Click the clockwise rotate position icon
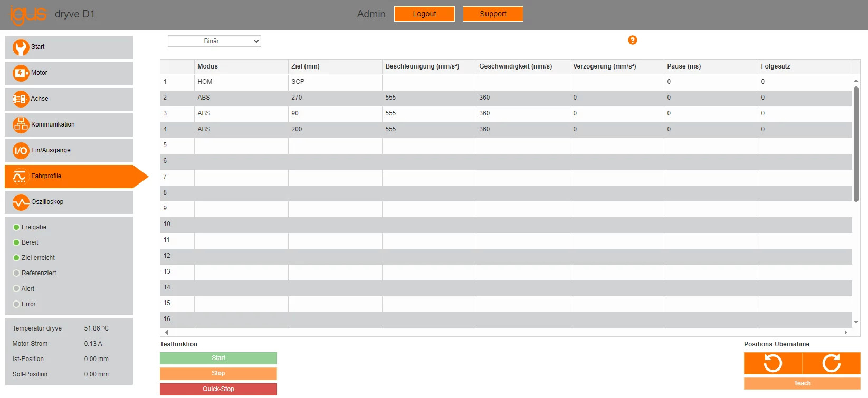The width and height of the screenshot is (868, 398). click(831, 363)
